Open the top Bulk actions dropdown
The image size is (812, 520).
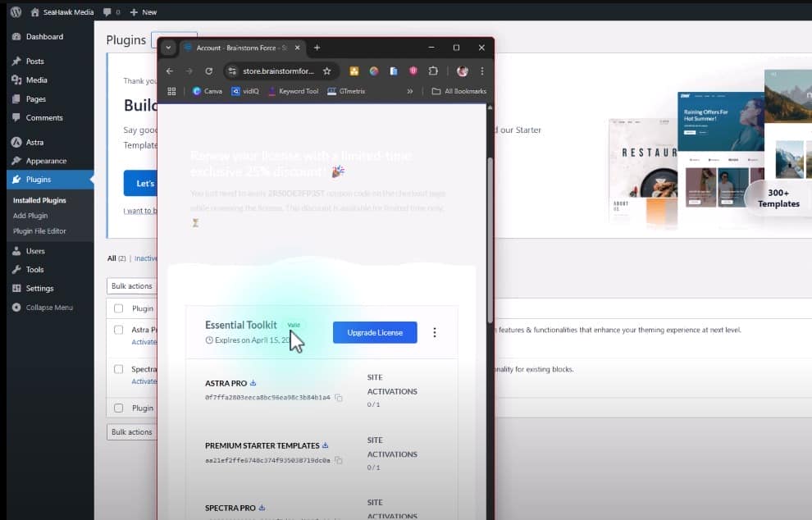(131, 286)
